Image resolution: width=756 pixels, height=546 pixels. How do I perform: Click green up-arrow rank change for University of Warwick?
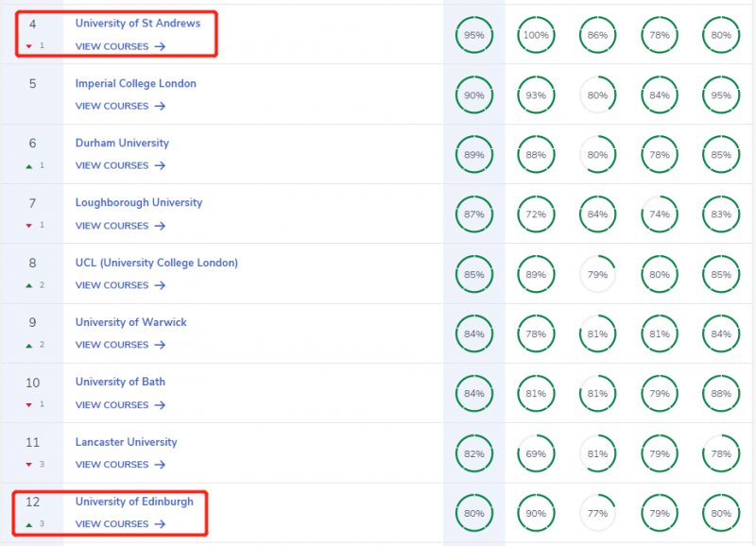(x=29, y=346)
